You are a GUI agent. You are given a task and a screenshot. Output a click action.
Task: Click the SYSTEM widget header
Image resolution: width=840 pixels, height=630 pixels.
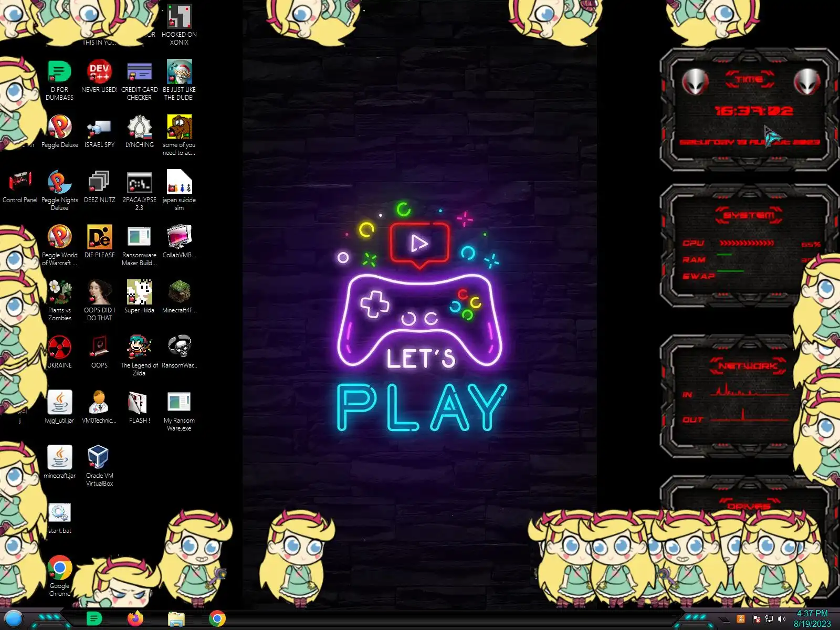[749, 215]
